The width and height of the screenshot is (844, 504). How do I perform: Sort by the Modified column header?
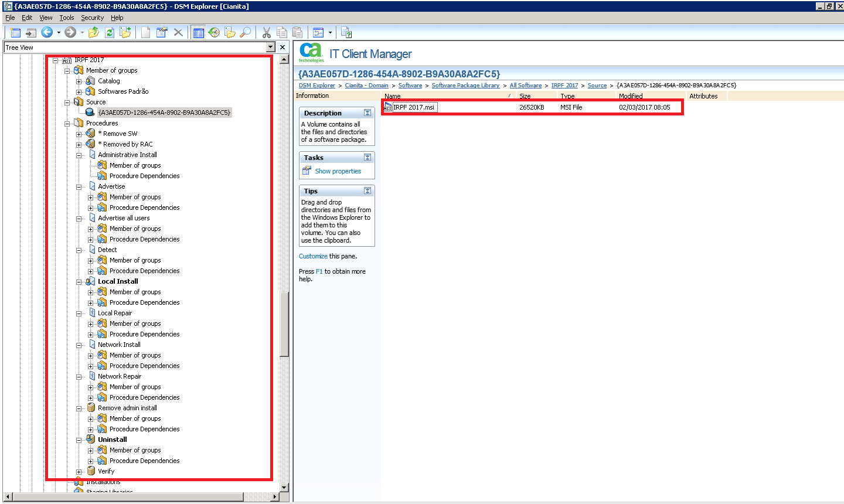click(650, 96)
